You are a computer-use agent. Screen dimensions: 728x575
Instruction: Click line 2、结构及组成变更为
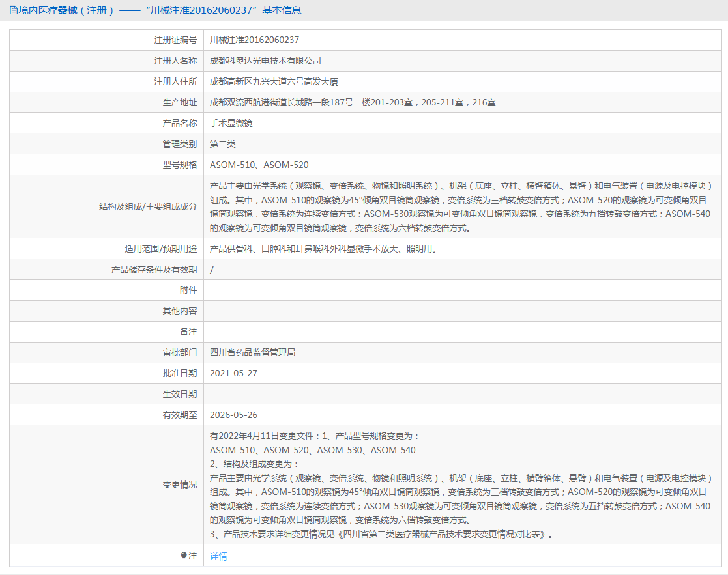click(254, 464)
